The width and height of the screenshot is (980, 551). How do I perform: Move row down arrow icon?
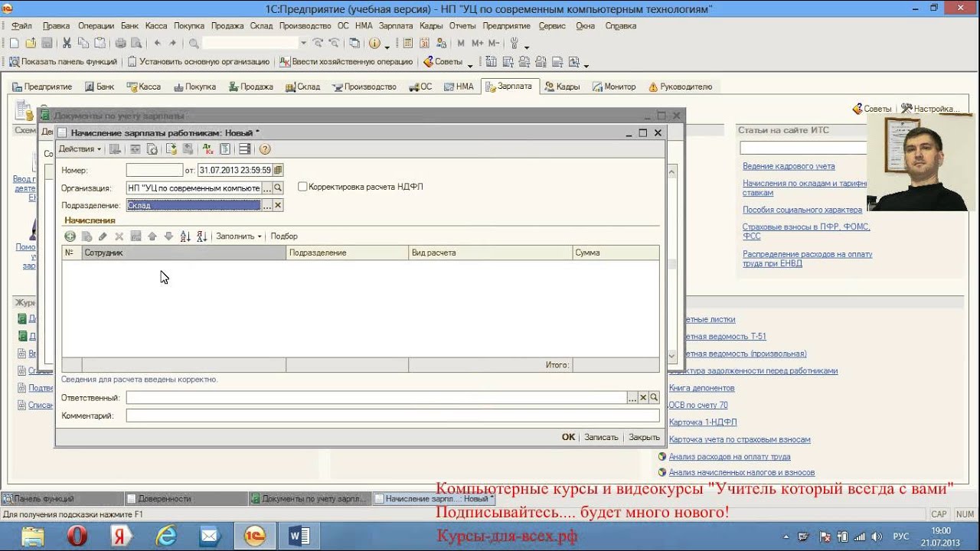click(168, 236)
